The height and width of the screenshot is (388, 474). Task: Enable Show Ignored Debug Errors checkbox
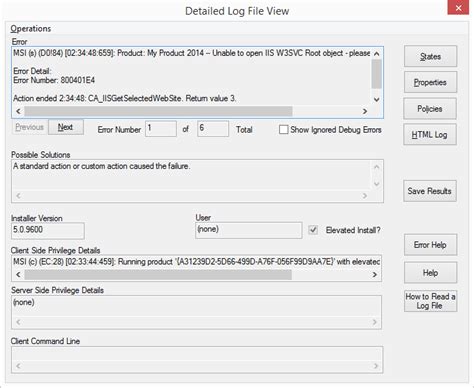[284, 130]
